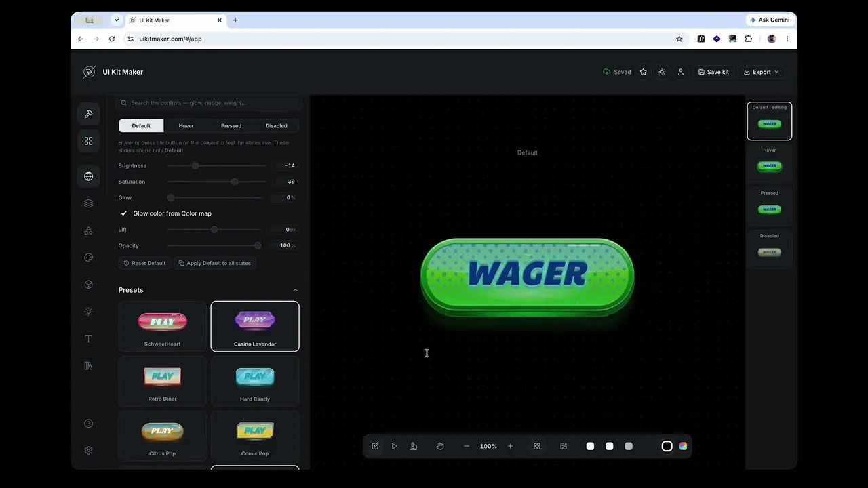Image resolution: width=868 pixels, height=488 pixels.
Task: Open the rainbow color picker swatch
Action: pos(683,446)
